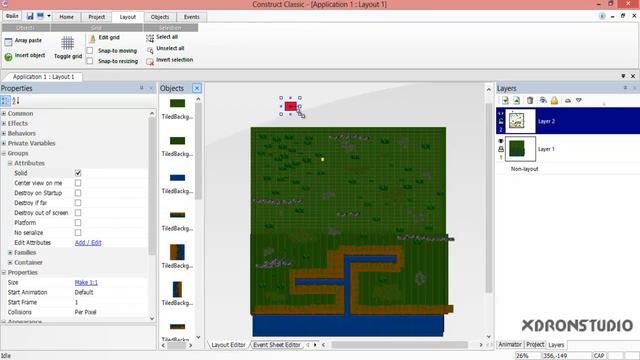
Task: Click Add / Edit attributes link
Action: click(x=88, y=242)
